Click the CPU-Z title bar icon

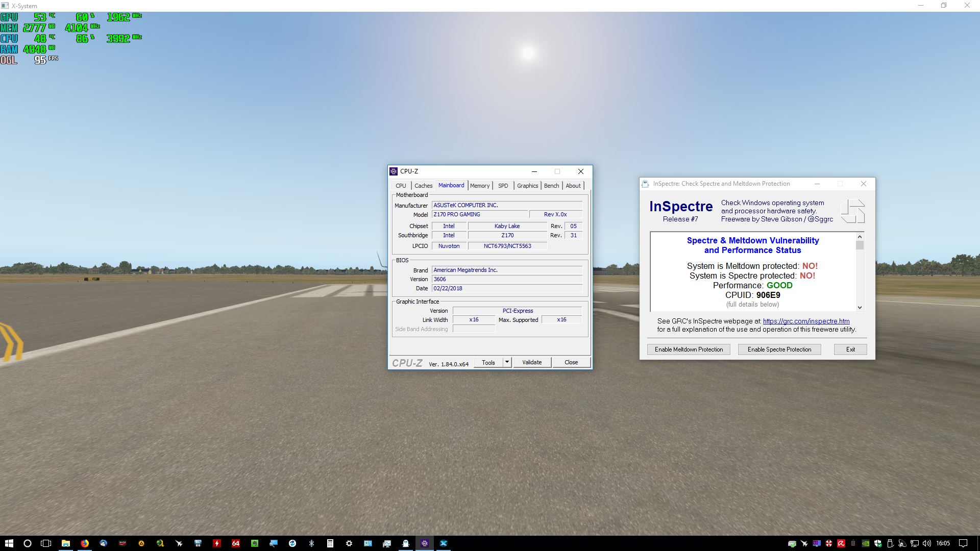[393, 171]
